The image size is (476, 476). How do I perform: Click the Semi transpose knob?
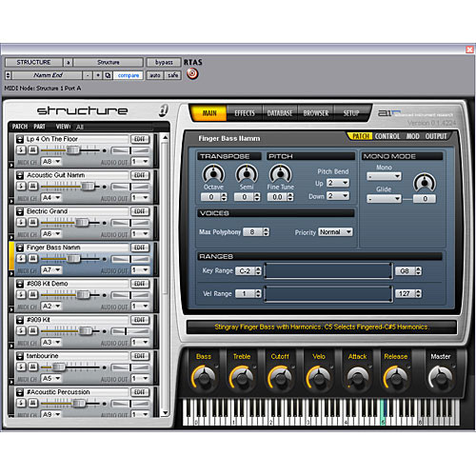click(x=247, y=174)
